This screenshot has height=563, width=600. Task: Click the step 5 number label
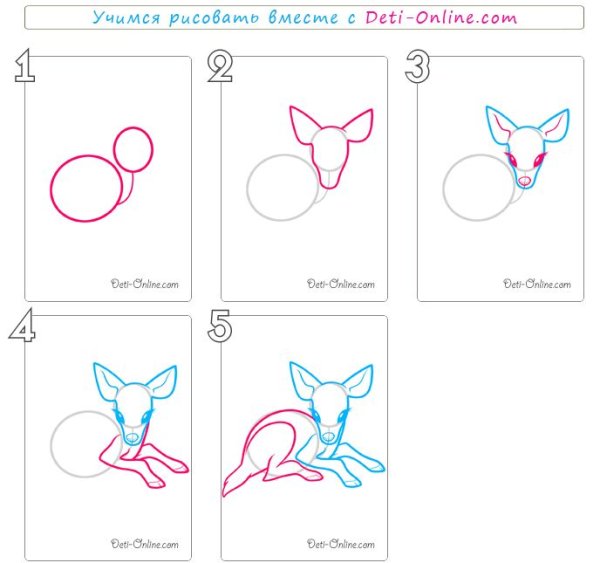click(x=220, y=326)
